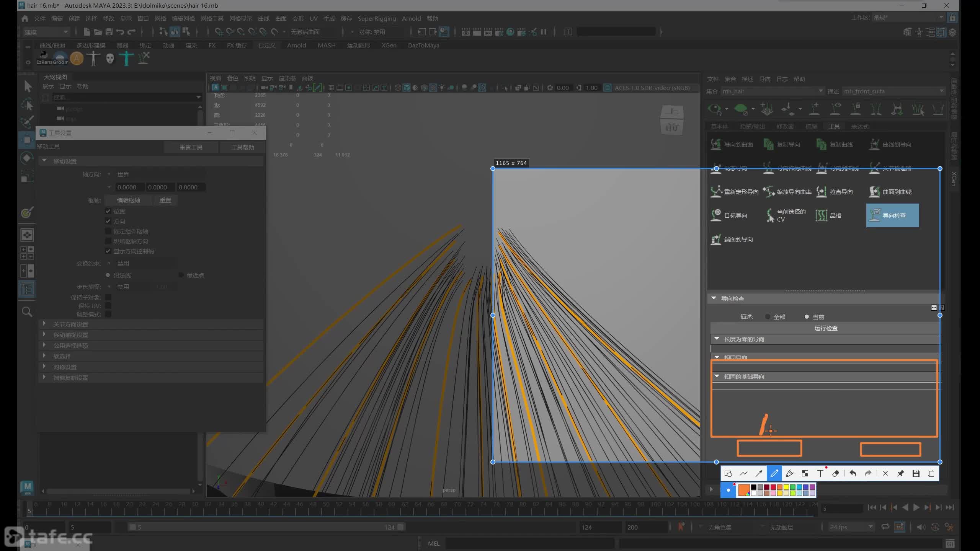Enable the 保持子对象 checkbox

(x=108, y=297)
